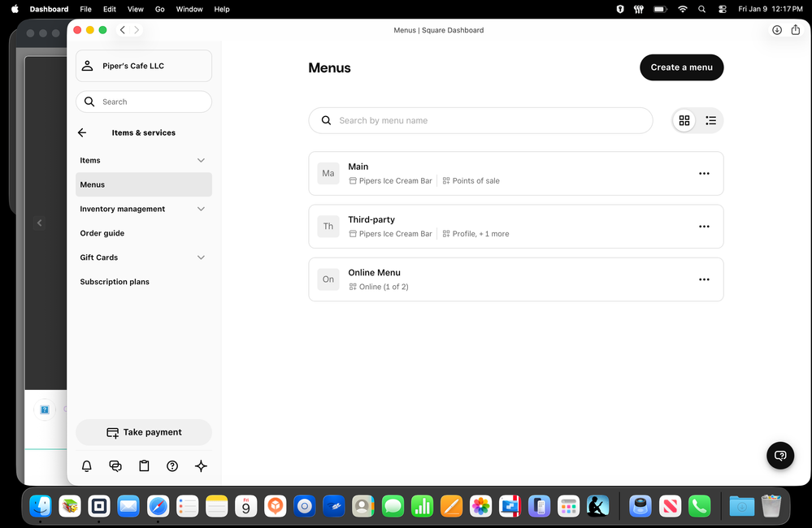This screenshot has width=812, height=528.
Task: Click the clipboard setup guide icon
Action: [x=144, y=465]
